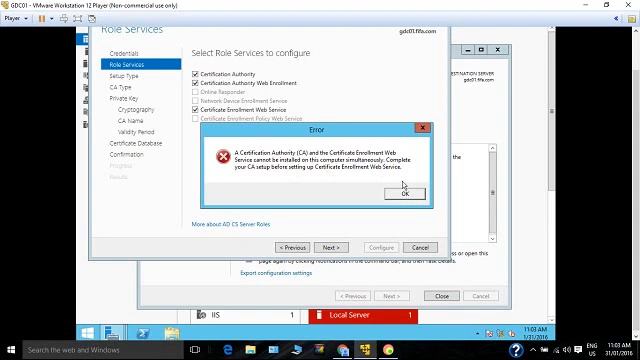
Task: Click Close button in back wizard window
Action: pyautogui.click(x=442, y=296)
